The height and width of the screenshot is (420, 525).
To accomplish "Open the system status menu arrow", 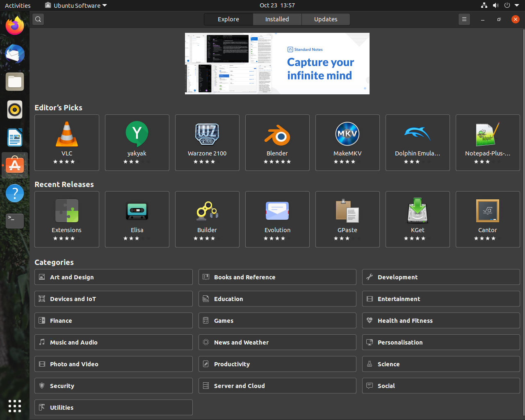I will (x=517, y=5).
